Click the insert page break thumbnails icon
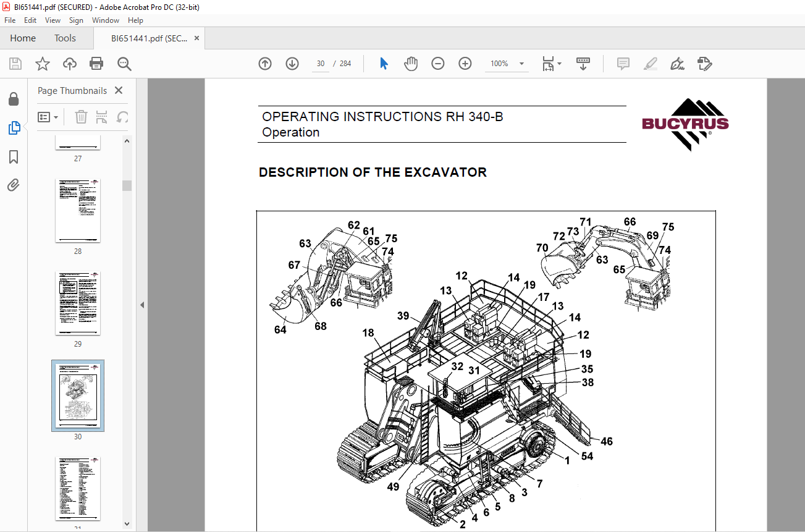This screenshot has width=805, height=532. tap(102, 117)
